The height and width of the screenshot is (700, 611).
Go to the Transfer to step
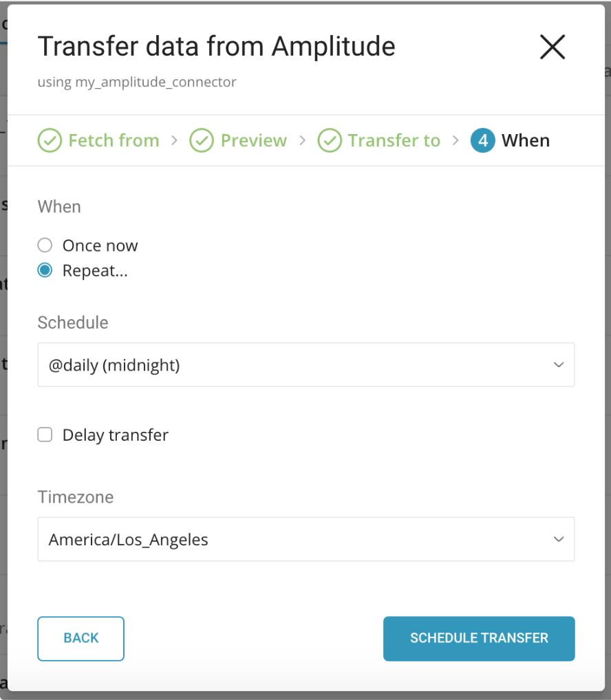394,140
